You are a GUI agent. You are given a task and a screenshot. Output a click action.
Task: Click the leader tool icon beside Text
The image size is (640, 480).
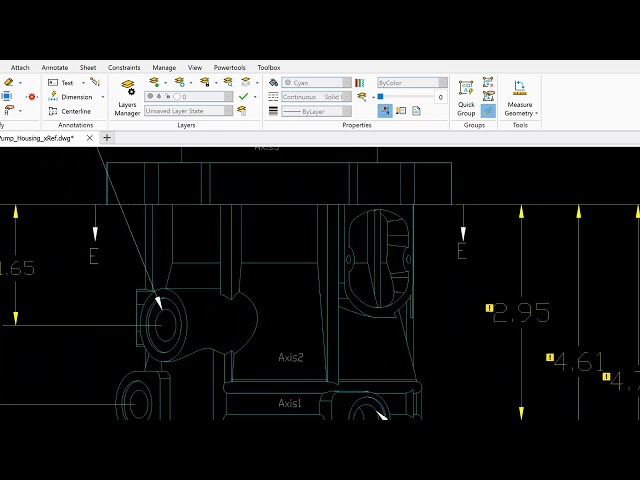point(95,82)
